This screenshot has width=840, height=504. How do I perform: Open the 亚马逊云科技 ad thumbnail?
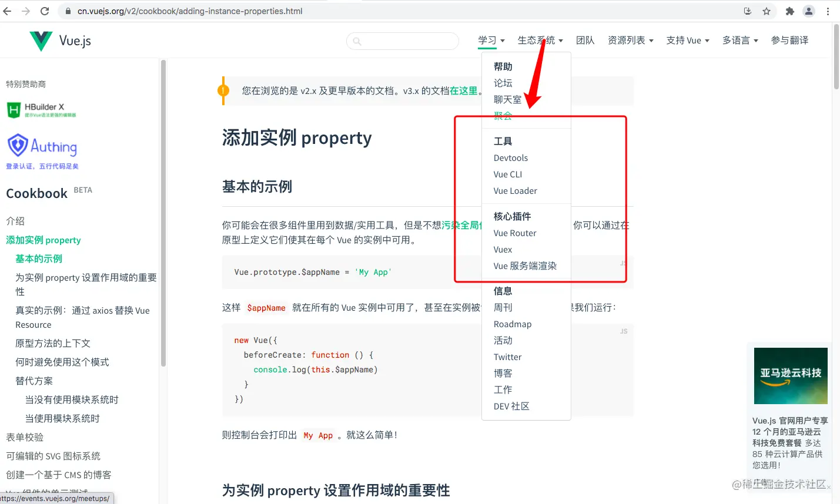(791, 376)
